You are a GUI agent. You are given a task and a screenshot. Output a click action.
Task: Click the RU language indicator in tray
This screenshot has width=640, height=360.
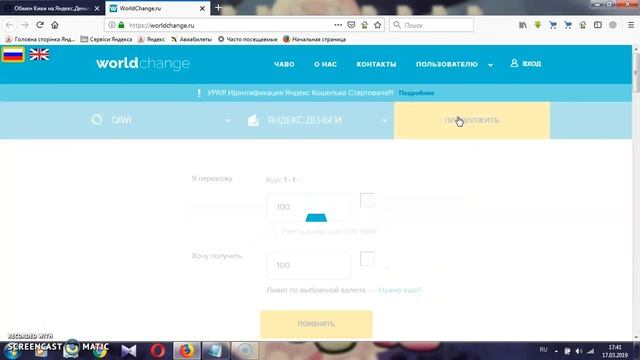543,350
